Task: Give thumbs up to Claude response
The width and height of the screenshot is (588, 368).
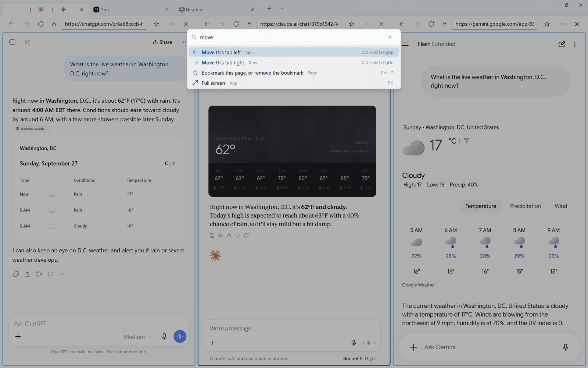Action: pos(229,236)
